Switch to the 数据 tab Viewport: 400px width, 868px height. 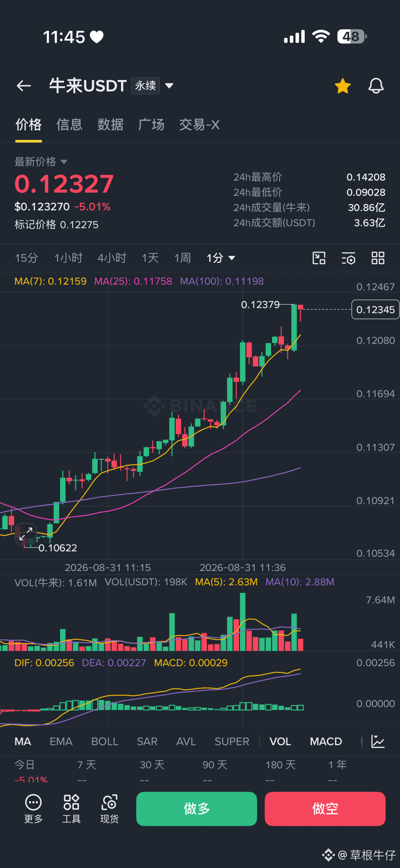(x=111, y=125)
